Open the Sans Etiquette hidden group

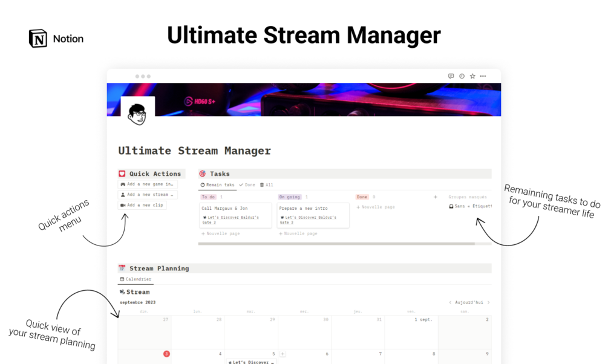pos(470,206)
